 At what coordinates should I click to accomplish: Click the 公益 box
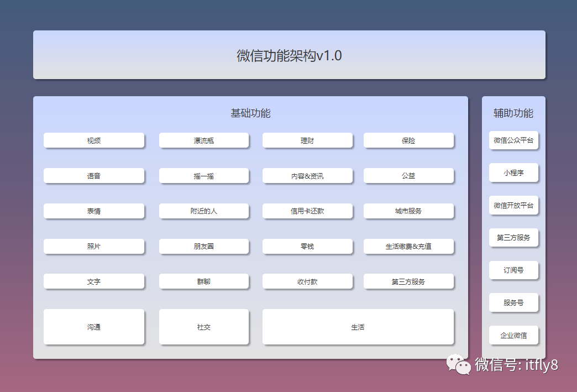point(408,176)
